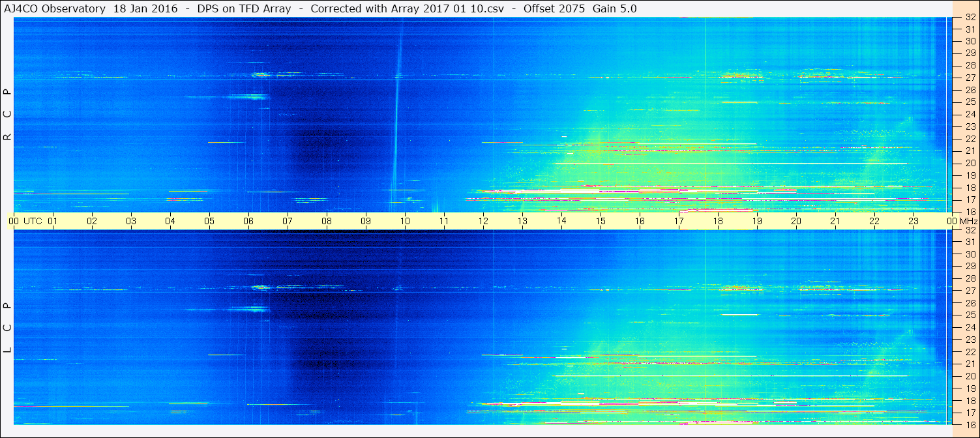Click the 05 hour mark on UTC axis

pos(209,221)
